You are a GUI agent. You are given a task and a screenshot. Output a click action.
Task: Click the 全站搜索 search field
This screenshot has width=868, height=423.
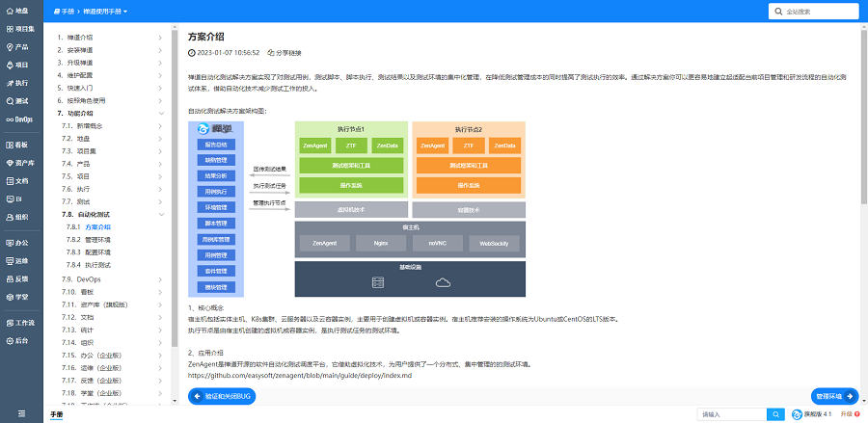820,12
